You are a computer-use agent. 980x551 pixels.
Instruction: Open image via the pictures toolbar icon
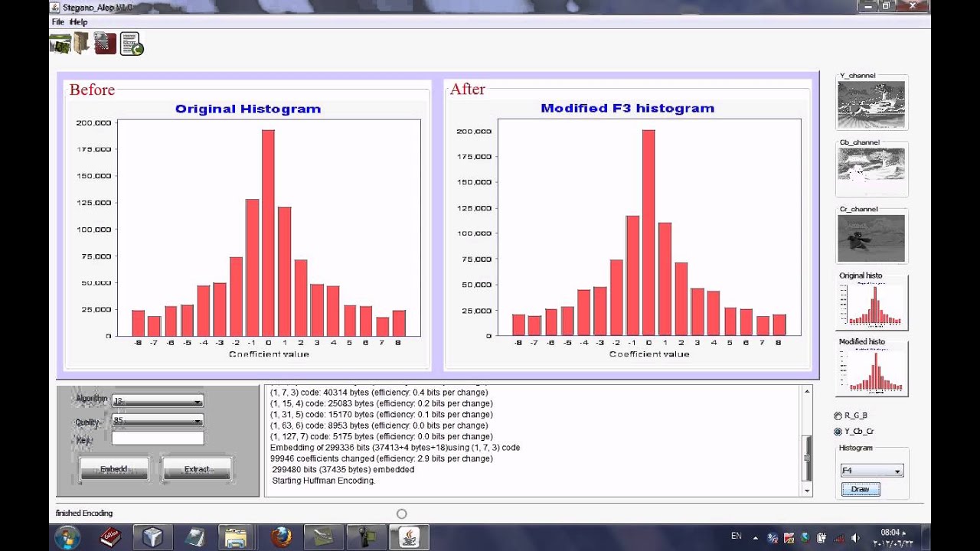coord(60,44)
